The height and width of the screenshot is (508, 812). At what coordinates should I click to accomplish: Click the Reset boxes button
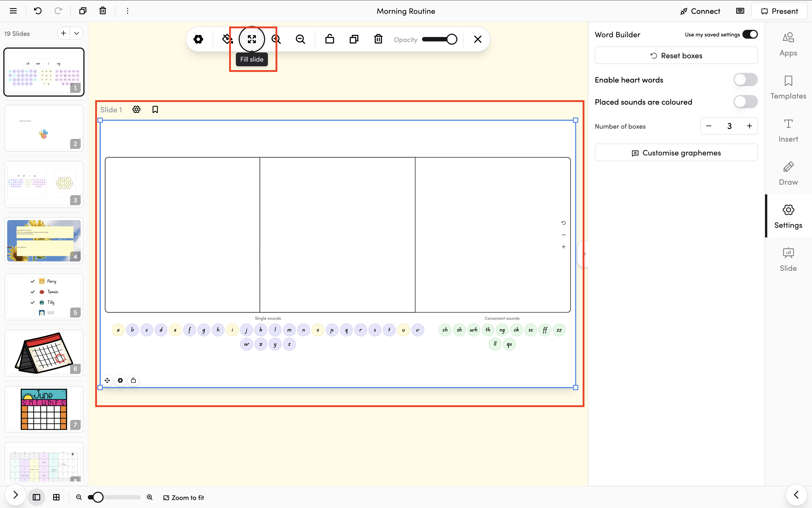pos(676,55)
